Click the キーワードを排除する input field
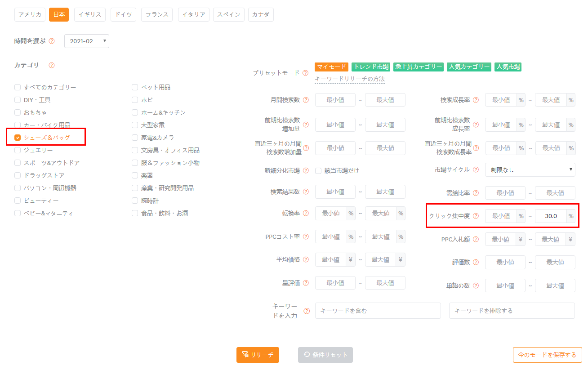Image resolution: width=588 pixels, height=370 pixels. click(x=512, y=311)
